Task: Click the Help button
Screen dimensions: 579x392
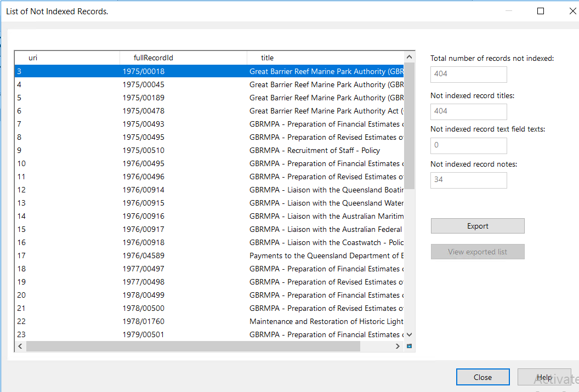Action: coord(544,377)
